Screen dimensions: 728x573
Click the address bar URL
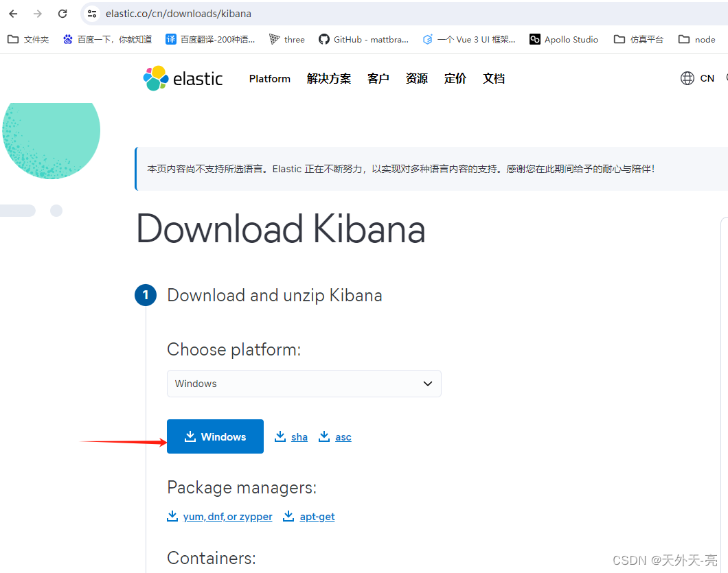click(179, 14)
